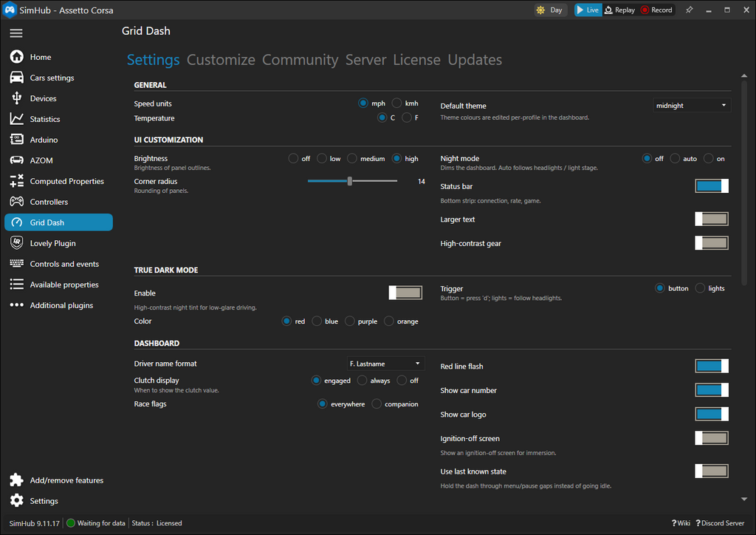Click the Corner radius slider handle
Image resolution: width=756 pixels, height=535 pixels.
pyautogui.click(x=349, y=181)
